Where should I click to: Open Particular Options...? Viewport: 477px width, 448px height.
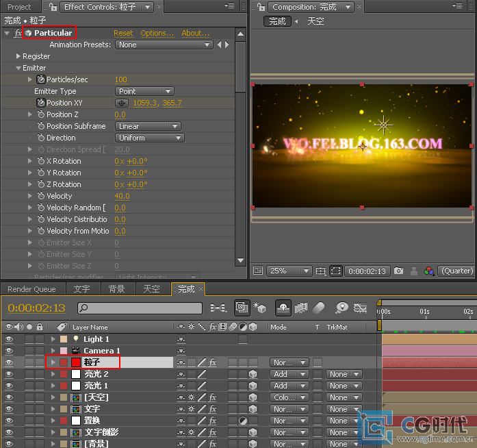(157, 33)
